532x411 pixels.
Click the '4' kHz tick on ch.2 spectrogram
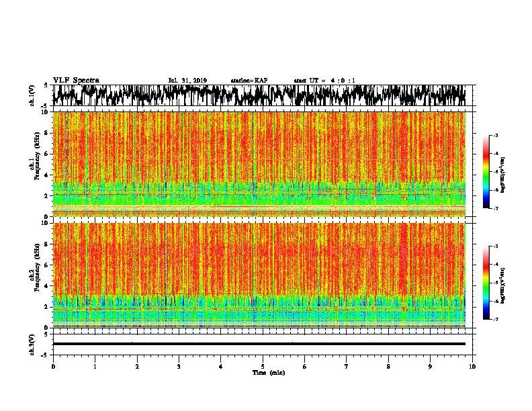pyautogui.click(x=46, y=286)
